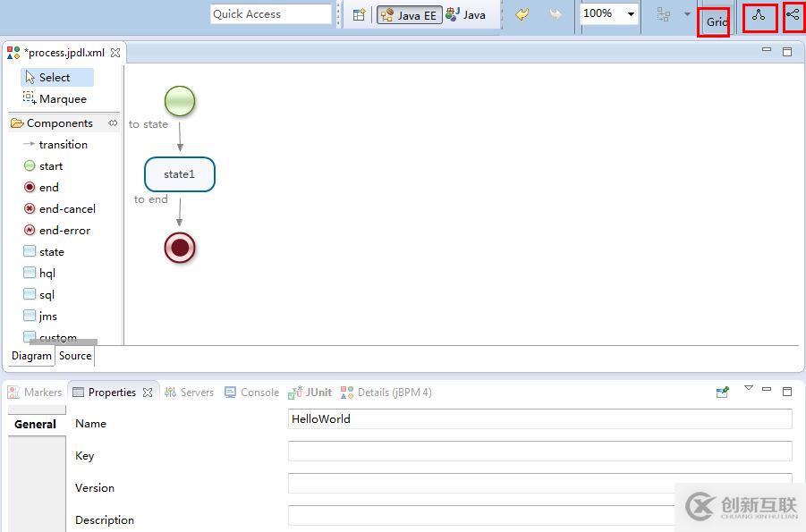Viewport: 806px width, 532px height.
Task: Click the Name field containing HelloWorld
Action: tap(539, 419)
